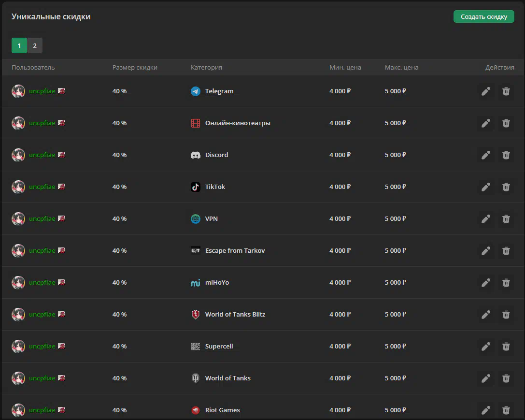Delete the miHoYo discount
The width and height of the screenshot is (525, 420).
(506, 282)
